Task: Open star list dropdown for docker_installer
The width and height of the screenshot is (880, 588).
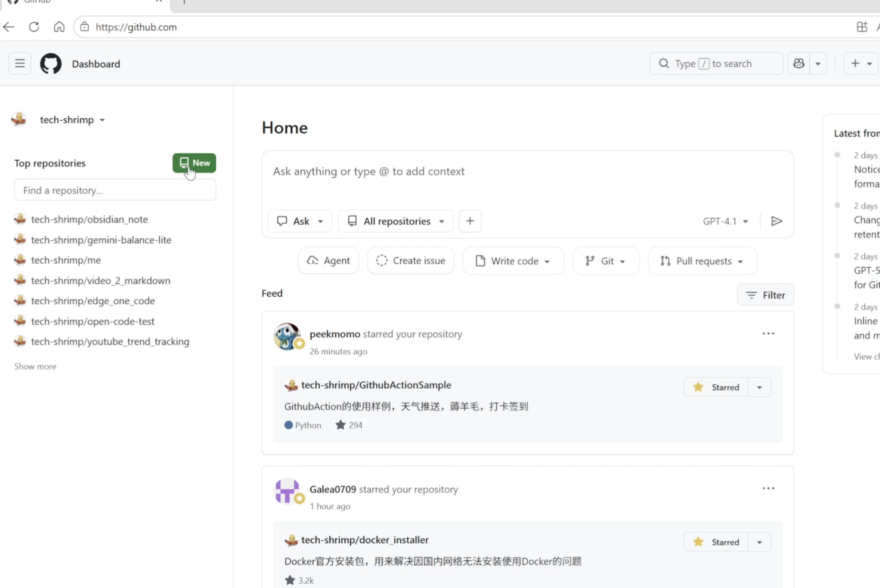Action: (759, 542)
